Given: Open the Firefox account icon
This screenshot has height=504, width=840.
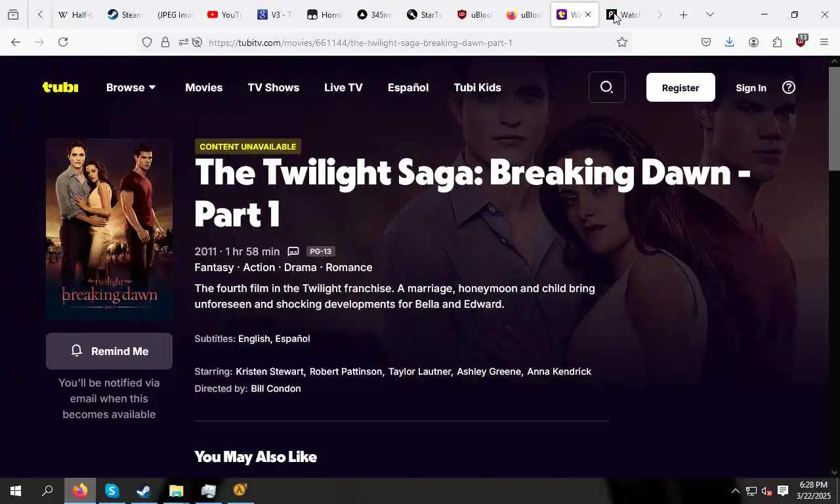Looking at the screenshot, I should (753, 43).
